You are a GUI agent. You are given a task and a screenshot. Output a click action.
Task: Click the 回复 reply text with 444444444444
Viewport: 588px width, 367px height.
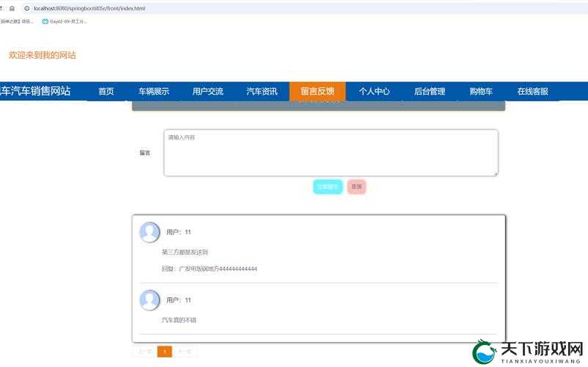(209, 269)
